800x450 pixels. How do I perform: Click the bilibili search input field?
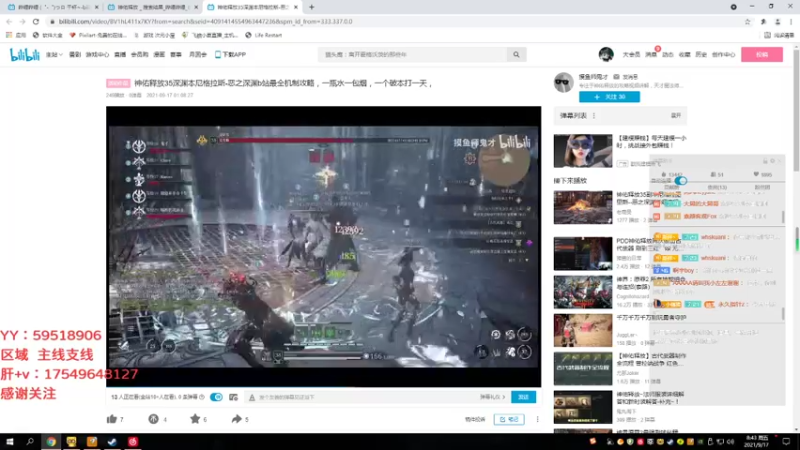point(412,55)
